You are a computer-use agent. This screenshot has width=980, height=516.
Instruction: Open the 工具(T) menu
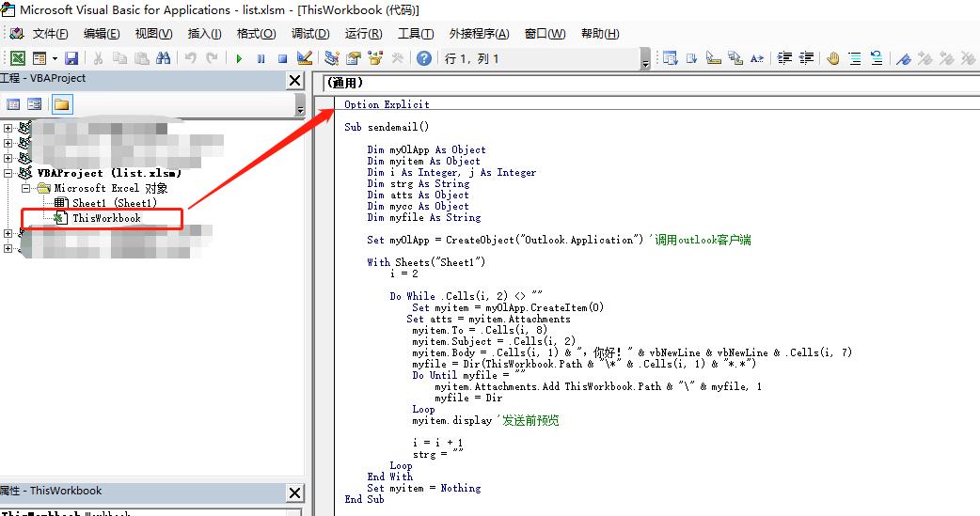coord(416,34)
